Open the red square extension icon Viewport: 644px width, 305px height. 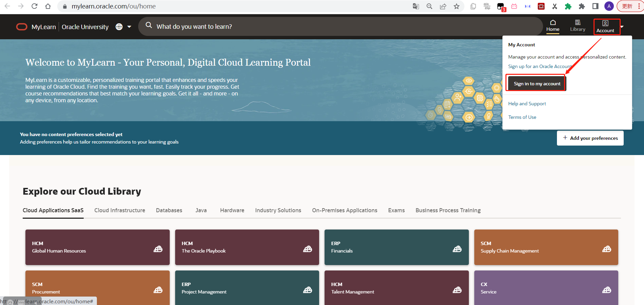click(x=541, y=6)
